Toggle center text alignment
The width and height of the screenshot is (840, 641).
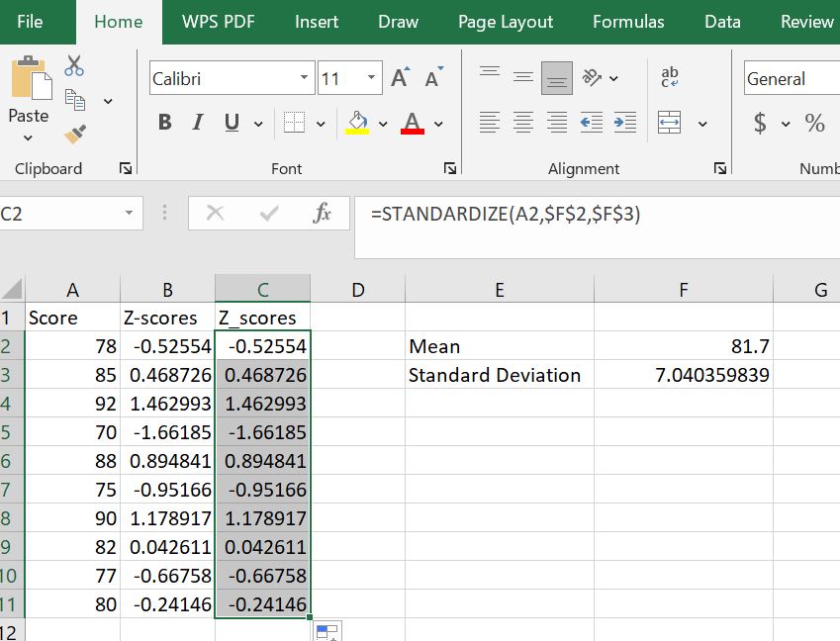pyautogui.click(x=523, y=122)
